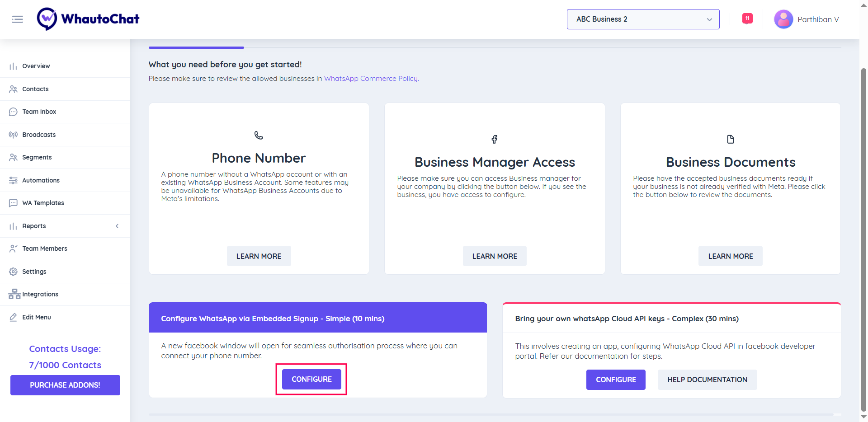The height and width of the screenshot is (422, 868).
Task: Click the user avatar picture
Action: tap(783, 19)
